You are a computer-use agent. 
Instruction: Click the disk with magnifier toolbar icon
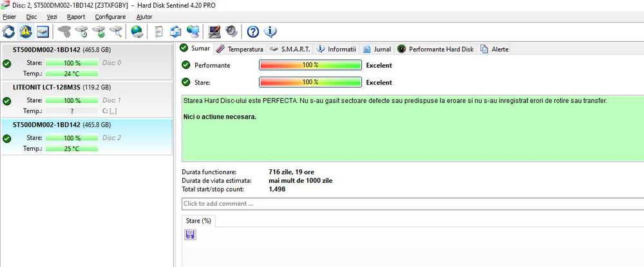tap(116, 31)
